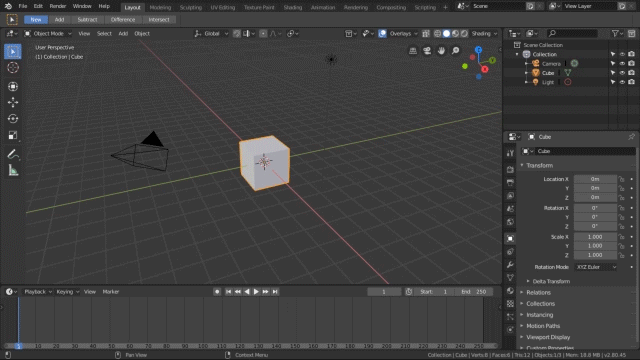Select the Select Box tool in toolbar
This screenshot has height=360, width=640.
coord(13,51)
